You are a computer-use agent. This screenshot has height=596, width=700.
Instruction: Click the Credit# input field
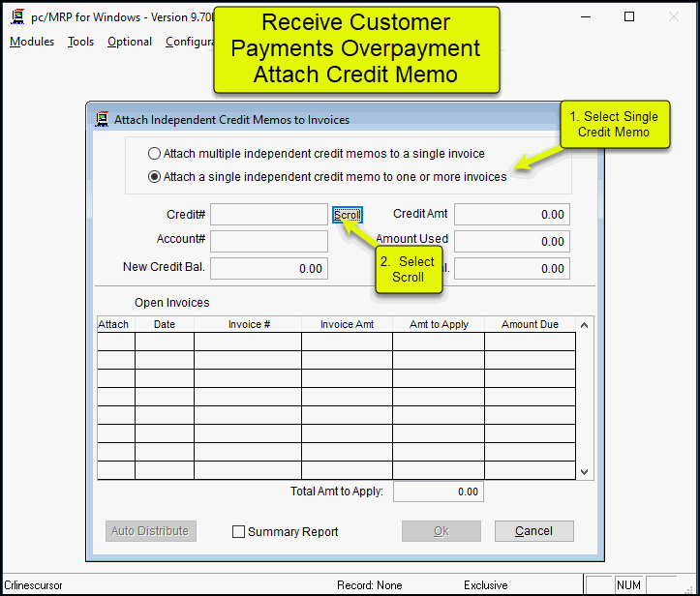coord(269,214)
